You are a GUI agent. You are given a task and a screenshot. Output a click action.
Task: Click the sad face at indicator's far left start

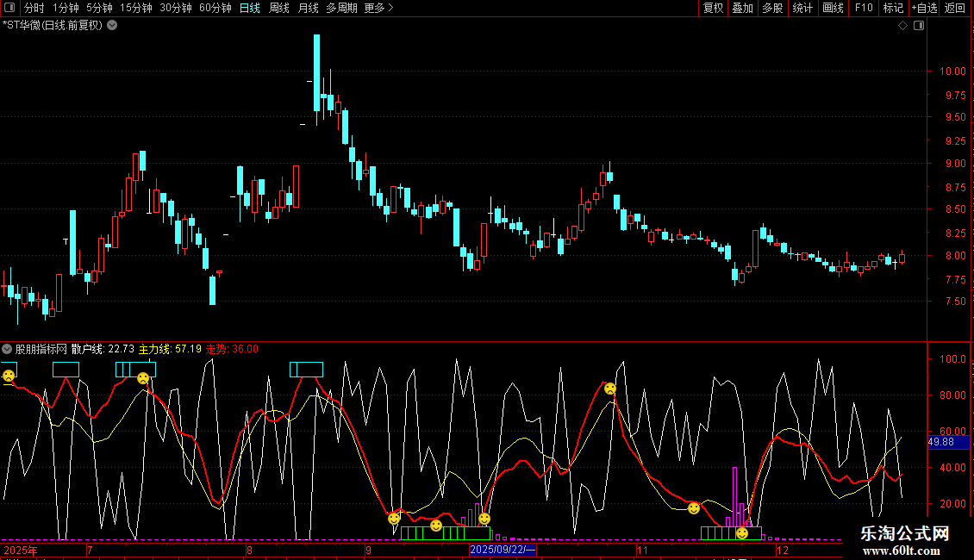pos(9,376)
